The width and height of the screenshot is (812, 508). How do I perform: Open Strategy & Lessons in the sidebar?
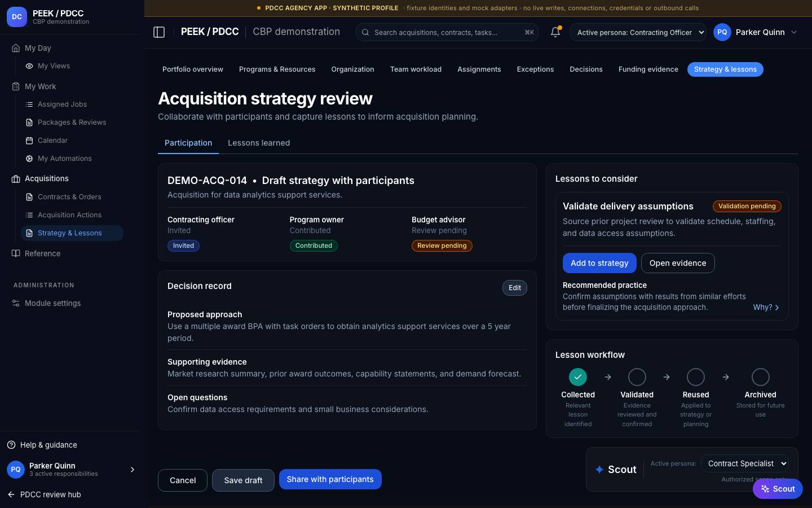click(72, 233)
